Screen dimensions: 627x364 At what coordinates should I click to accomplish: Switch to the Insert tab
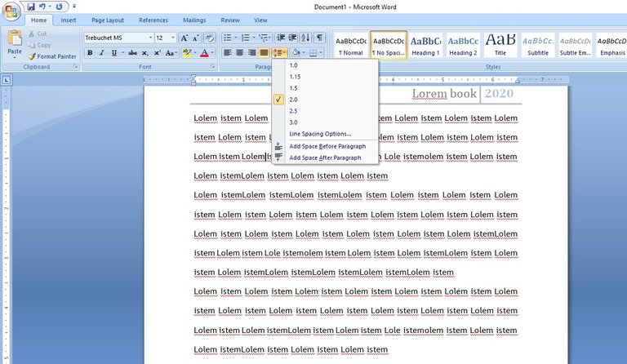[69, 20]
